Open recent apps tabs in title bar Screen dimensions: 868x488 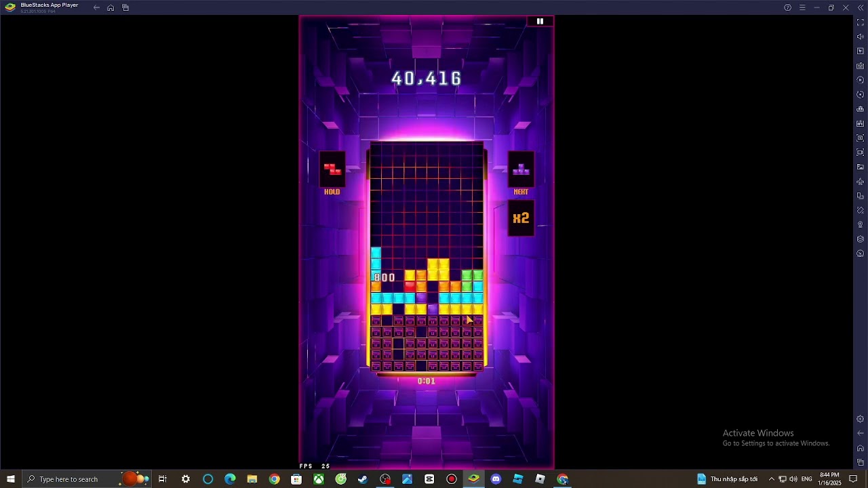coord(125,7)
